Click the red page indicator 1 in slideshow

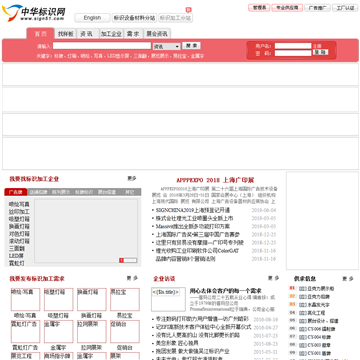[x=121, y=260]
